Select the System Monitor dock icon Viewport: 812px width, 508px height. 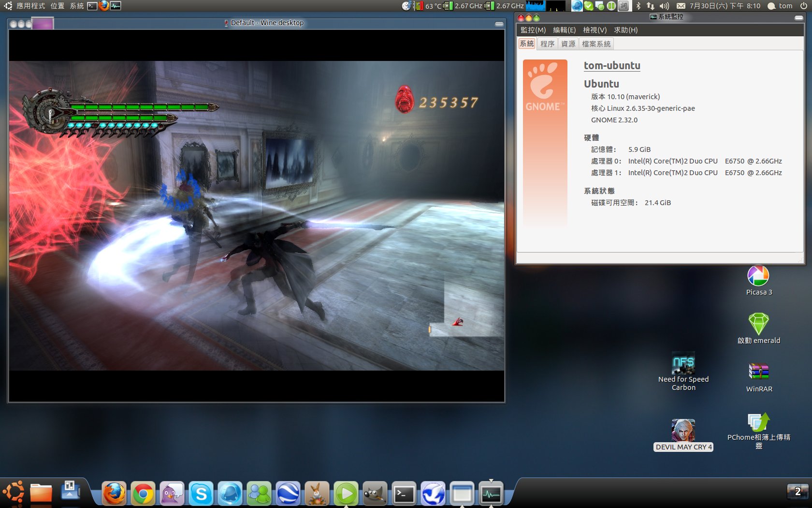491,493
